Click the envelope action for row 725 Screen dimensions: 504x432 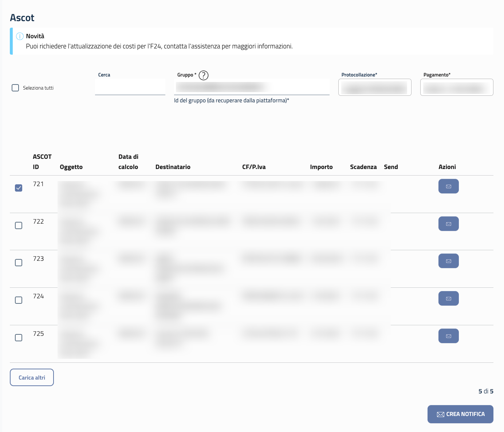(x=448, y=336)
